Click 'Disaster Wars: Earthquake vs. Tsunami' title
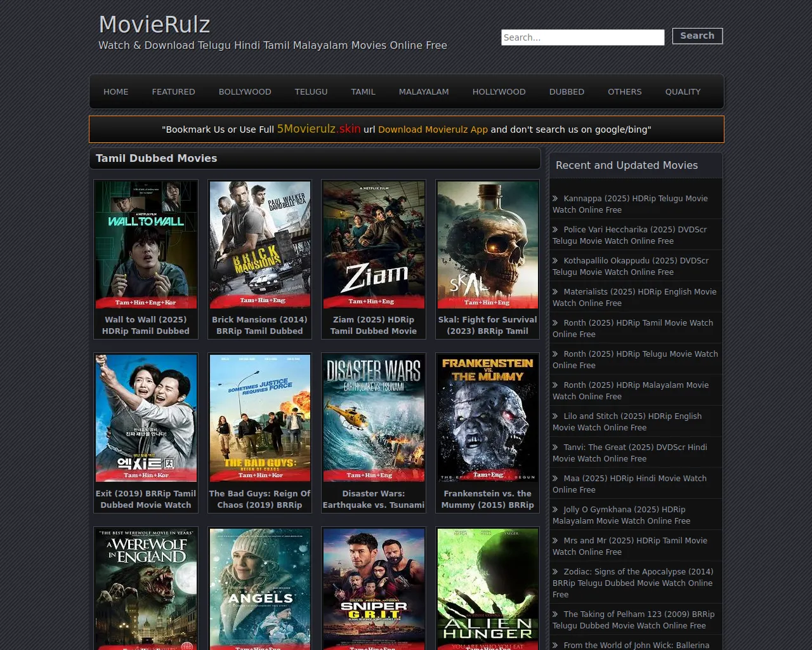The image size is (812, 650). [x=374, y=499]
